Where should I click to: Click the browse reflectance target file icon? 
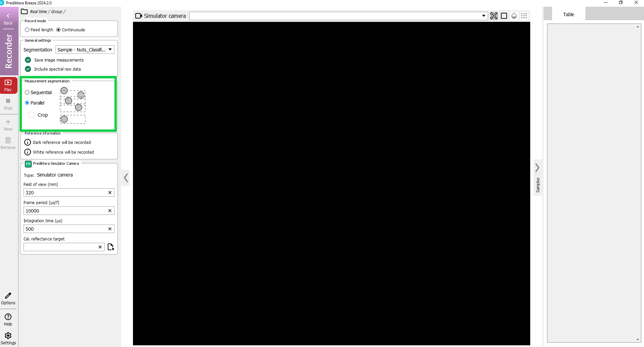111,247
